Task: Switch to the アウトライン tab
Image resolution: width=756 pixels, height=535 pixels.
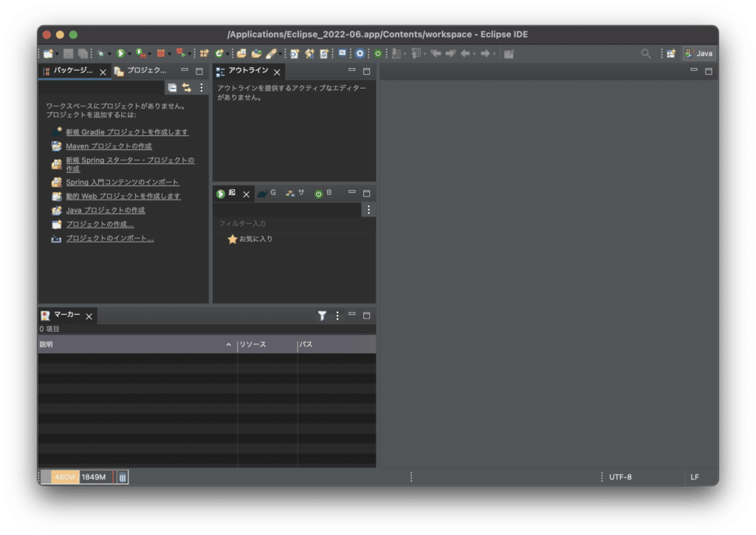Action: pos(250,71)
